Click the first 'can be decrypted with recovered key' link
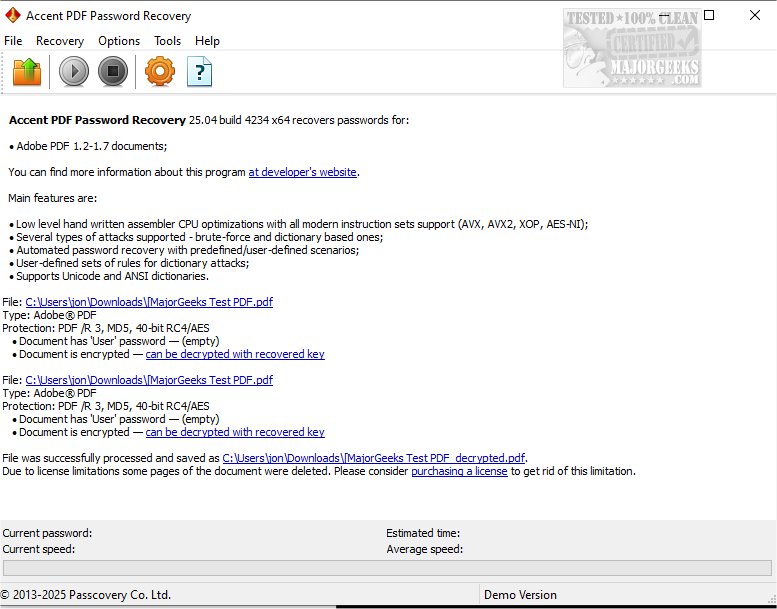This screenshot has height=609, width=777. coord(235,354)
